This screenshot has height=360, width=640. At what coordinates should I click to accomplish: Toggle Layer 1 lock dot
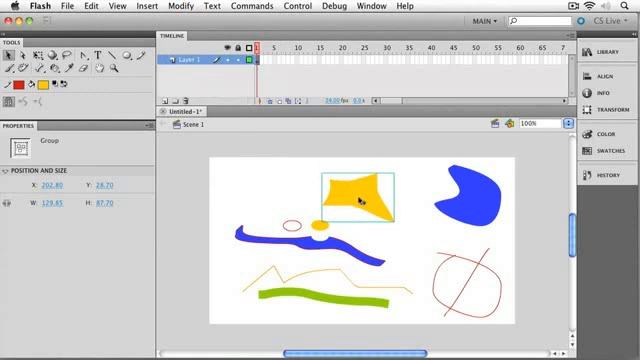coord(238,60)
